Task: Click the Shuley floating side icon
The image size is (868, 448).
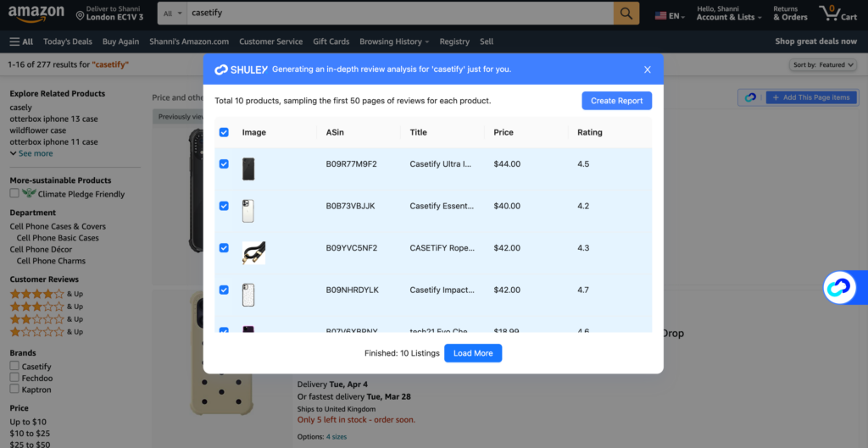Action: pos(839,288)
